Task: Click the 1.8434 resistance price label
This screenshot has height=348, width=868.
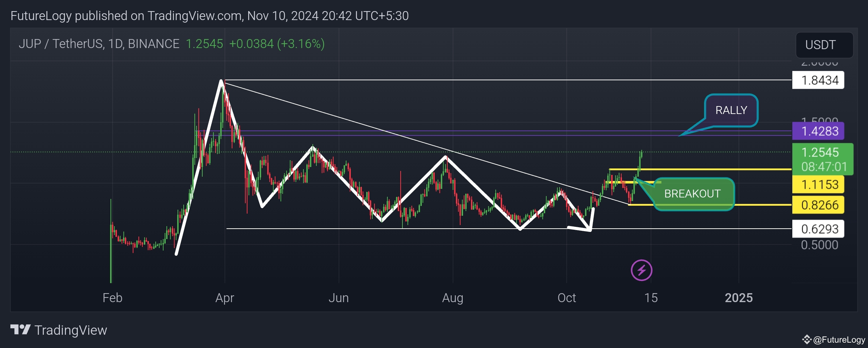Action: [819, 80]
